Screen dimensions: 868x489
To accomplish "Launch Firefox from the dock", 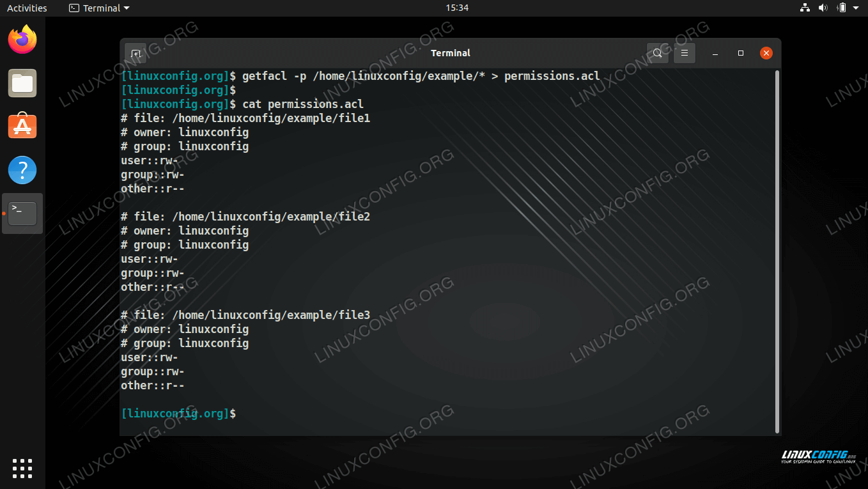I will [x=22, y=40].
